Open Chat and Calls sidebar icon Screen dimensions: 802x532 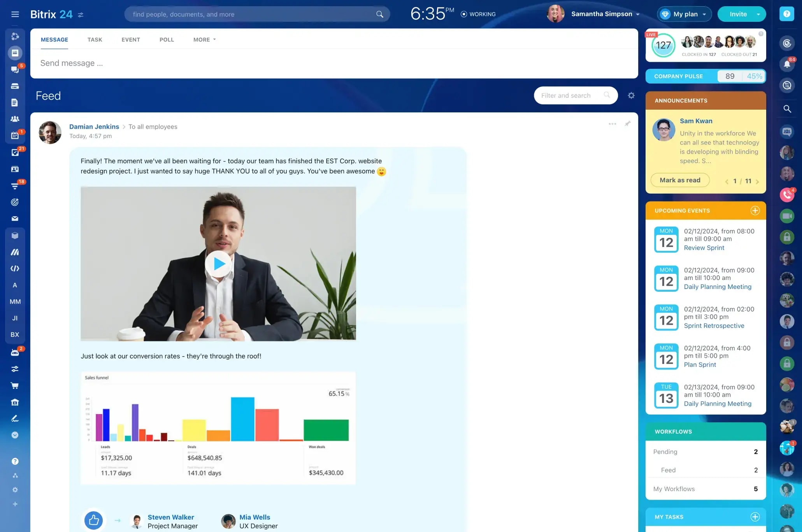(x=15, y=70)
